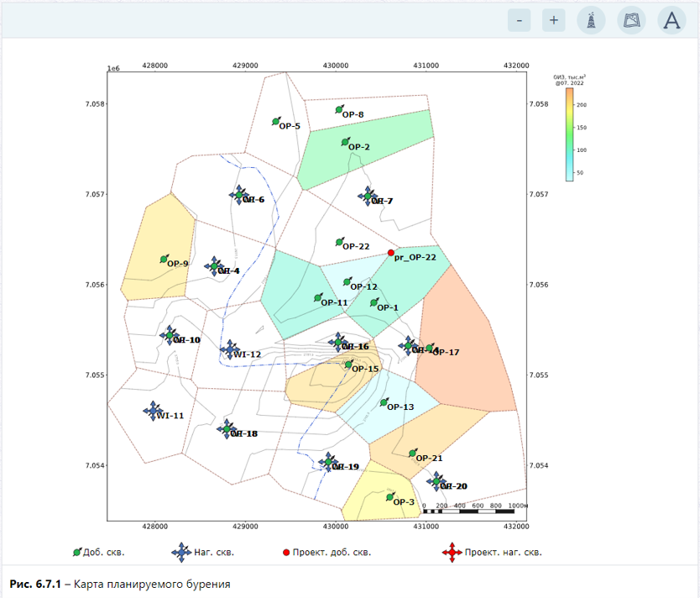Click the Проект. доб. скв. legend entry

pos(327,552)
